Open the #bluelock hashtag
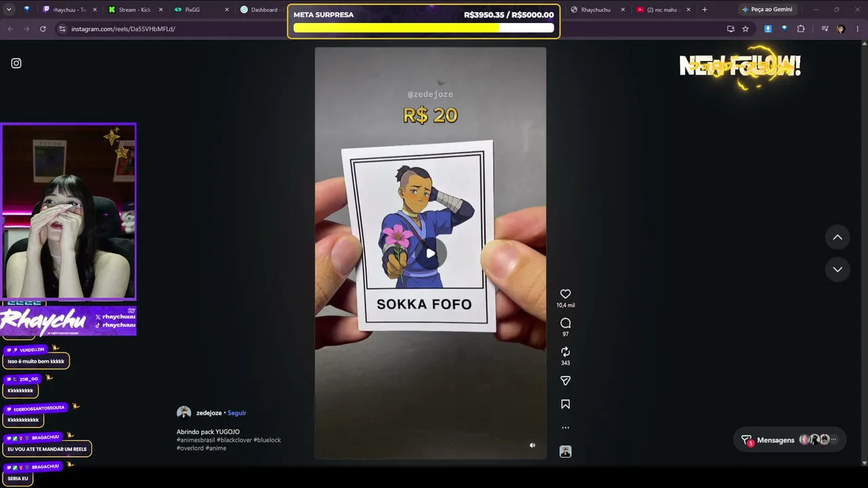Image resolution: width=868 pixels, height=488 pixels. coord(267,440)
